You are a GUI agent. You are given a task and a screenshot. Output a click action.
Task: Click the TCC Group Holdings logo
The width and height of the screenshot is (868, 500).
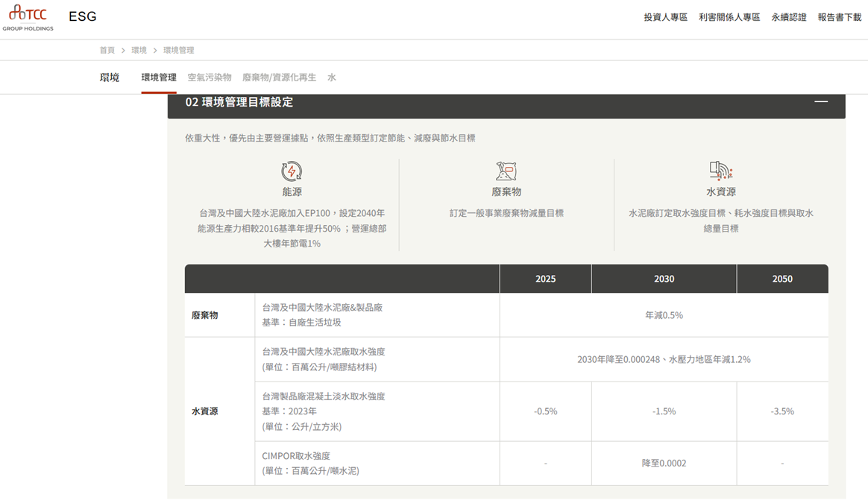(x=28, y=17)
